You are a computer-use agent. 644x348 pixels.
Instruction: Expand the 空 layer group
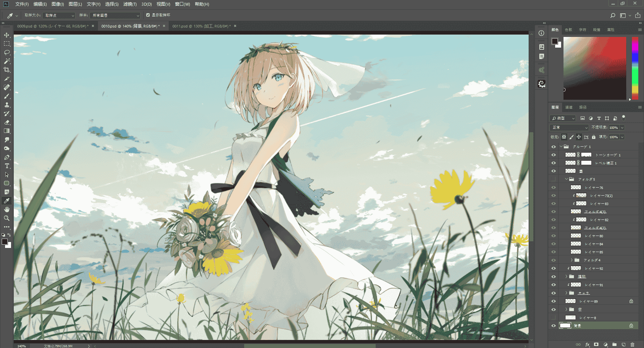tap(567, 309)
